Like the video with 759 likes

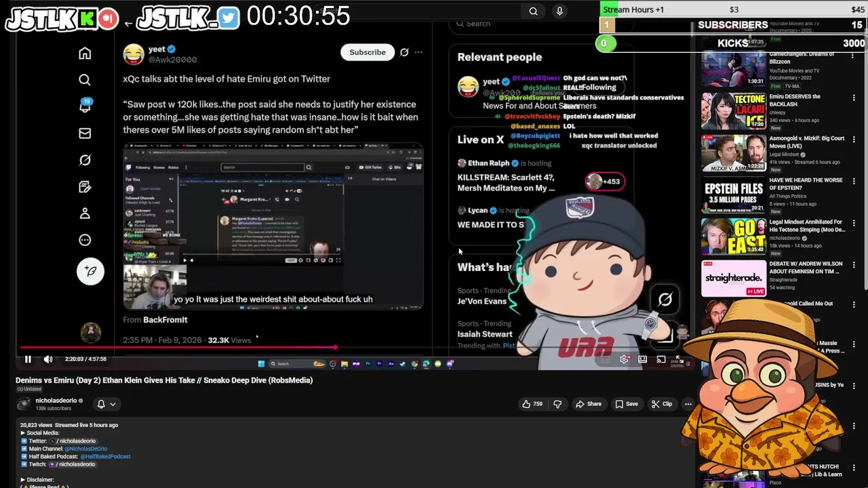tap(532, 404)
